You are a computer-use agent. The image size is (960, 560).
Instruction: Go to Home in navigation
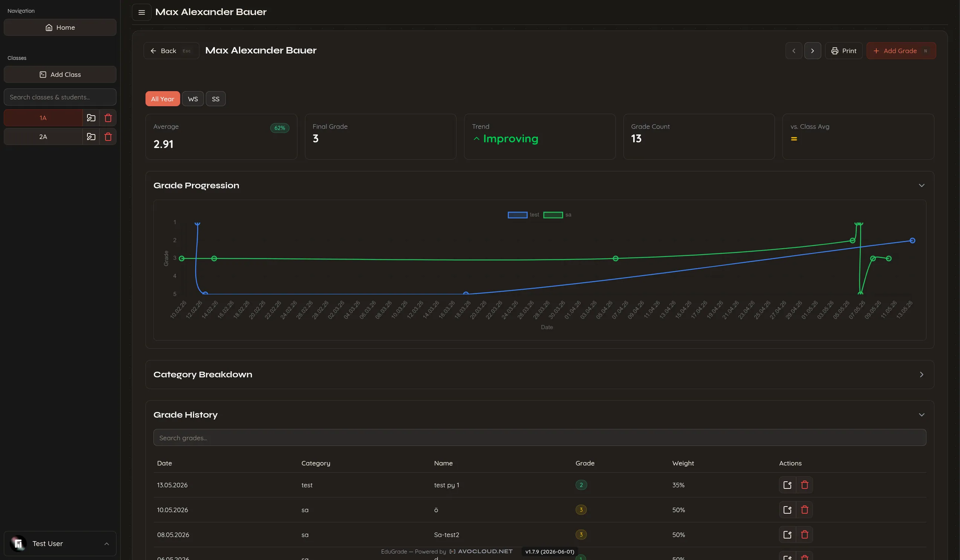click(x=60, y=27)
